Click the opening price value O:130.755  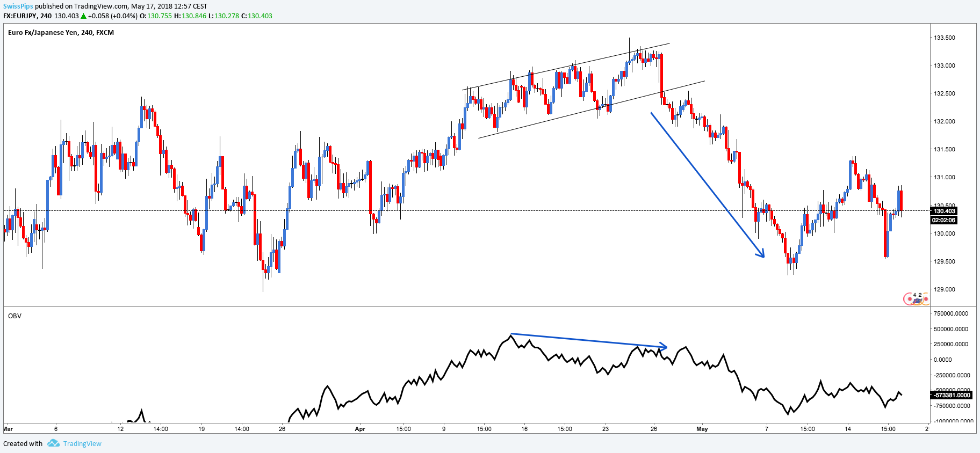156,16
